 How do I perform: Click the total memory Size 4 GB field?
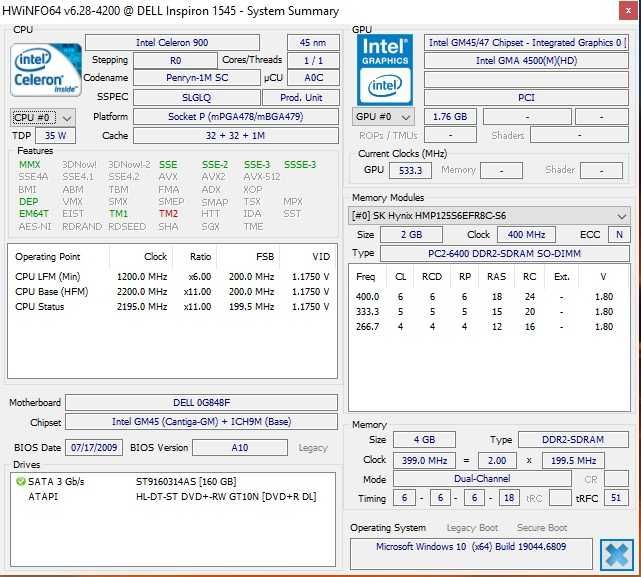tap(424, 440)
